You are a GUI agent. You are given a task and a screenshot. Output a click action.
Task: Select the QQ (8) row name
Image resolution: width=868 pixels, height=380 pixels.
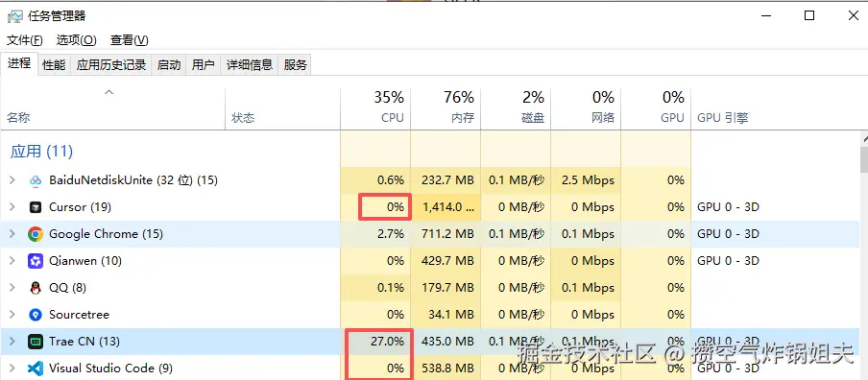(x=67, y=288)
